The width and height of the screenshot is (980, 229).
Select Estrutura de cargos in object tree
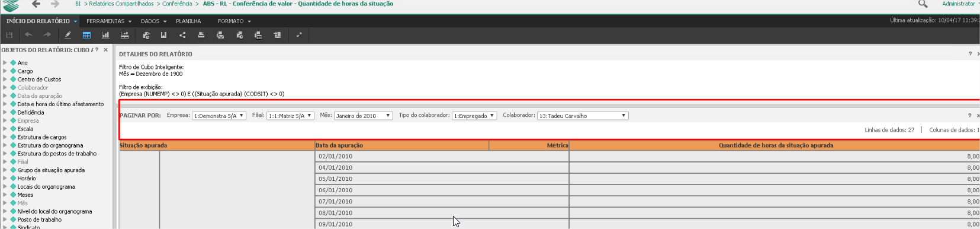click(42, 137)
